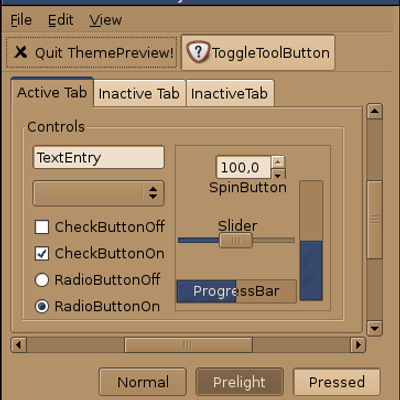Open the File menu
This screenshot has height=400, width=400.
point(21,20)
